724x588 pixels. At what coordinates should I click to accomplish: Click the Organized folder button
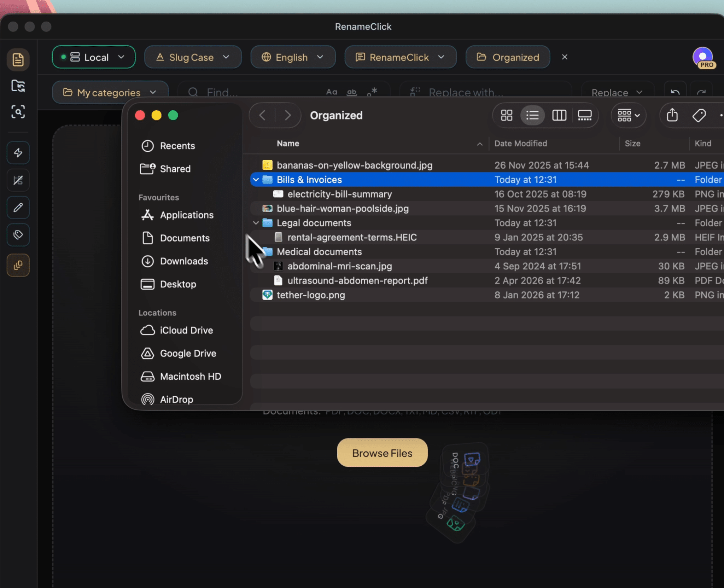pos(508,57)
